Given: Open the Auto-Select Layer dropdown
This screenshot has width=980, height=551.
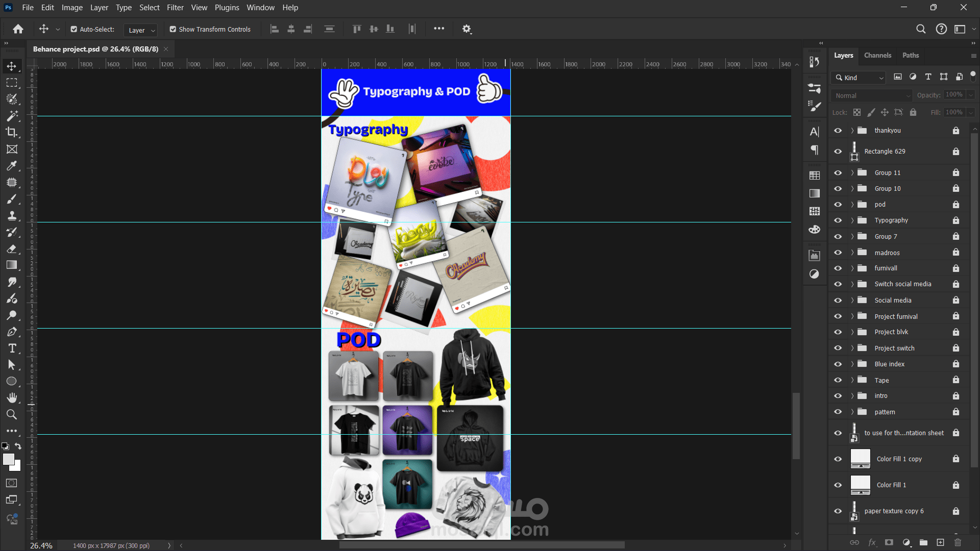Looking at the screenshot, I should tap(141, 30).
